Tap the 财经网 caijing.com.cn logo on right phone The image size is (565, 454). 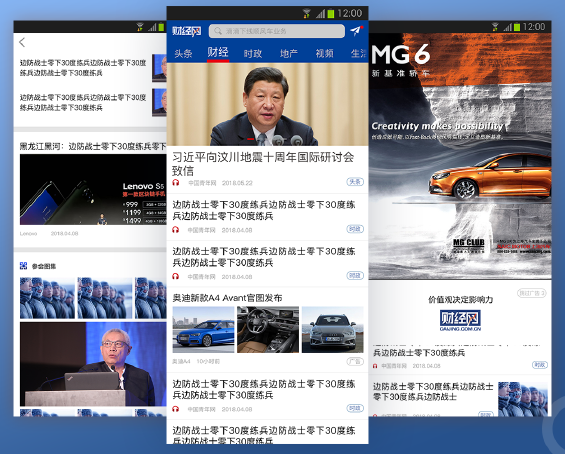click(x=460, y=321)
